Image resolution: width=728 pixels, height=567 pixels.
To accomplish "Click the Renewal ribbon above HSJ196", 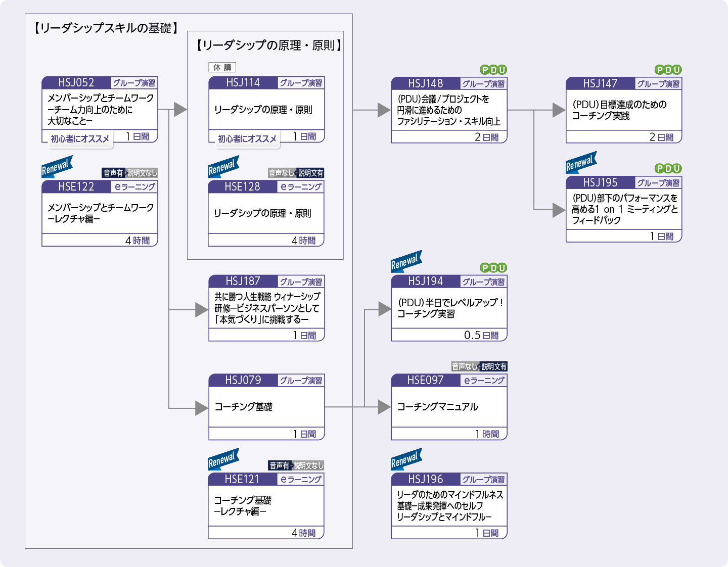I will point(406,459).
